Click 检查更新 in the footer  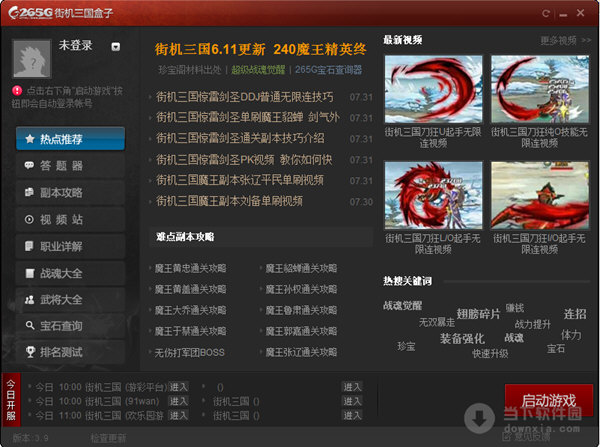(x=108, y=438)
